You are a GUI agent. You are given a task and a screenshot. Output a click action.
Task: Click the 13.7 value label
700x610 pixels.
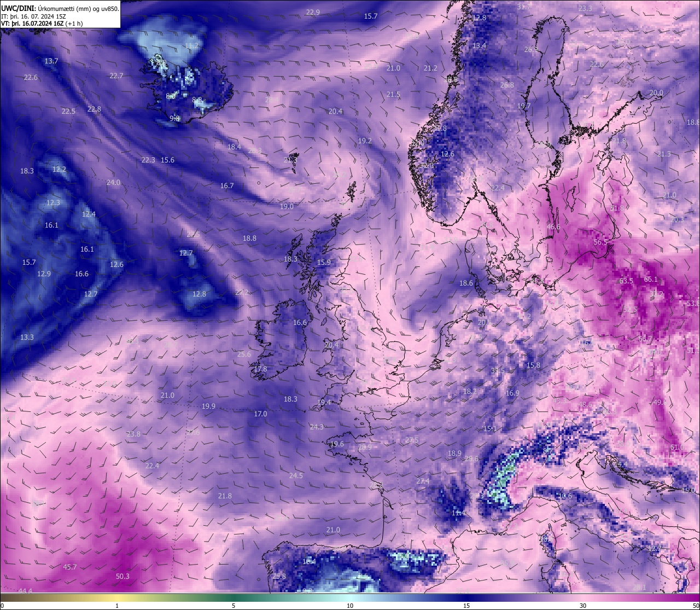coord(51,61)
